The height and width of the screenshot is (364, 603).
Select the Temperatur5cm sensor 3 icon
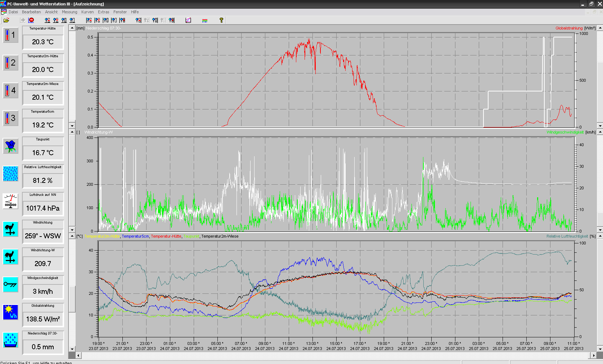pyautogui.click(x=11, y=118)
